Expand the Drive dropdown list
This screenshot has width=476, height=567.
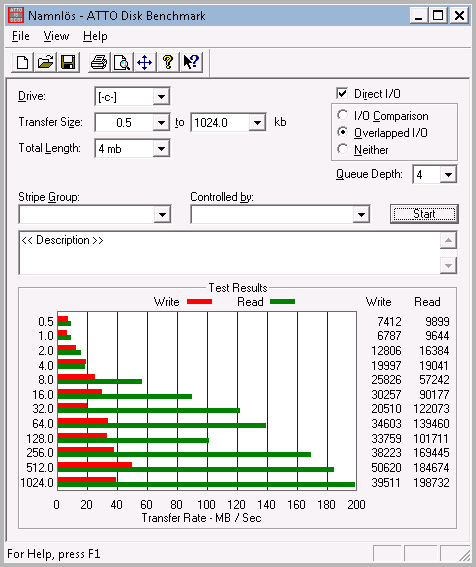(161, 97)
